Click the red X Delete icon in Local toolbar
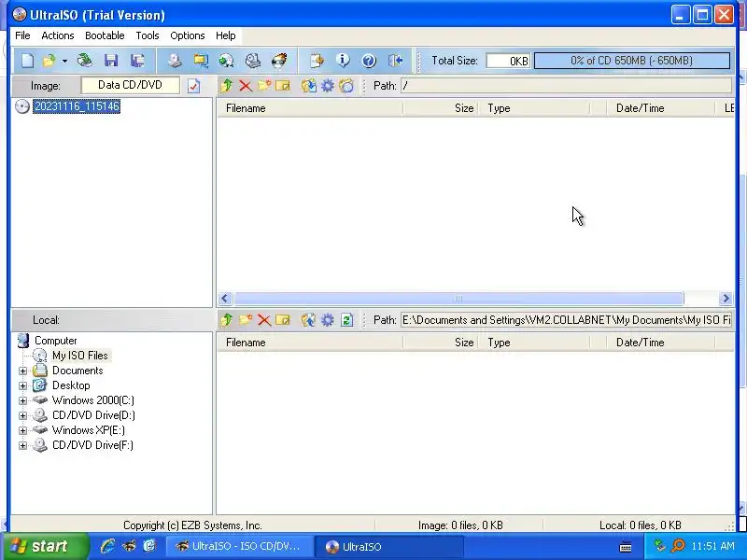 click(x=264, y=320)
